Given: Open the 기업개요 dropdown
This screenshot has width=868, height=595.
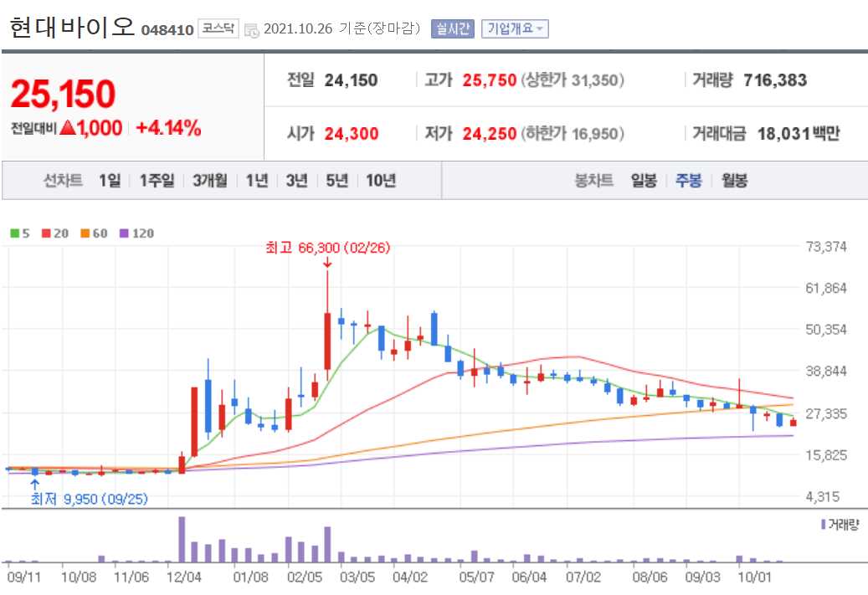Looking at the screenshot, I should click(515, 28).
